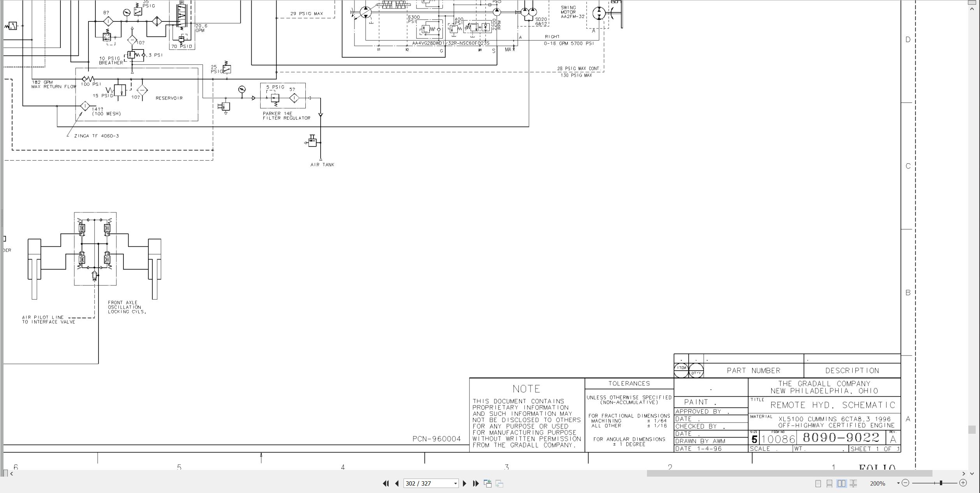Switch to continuous facing view

853,483
